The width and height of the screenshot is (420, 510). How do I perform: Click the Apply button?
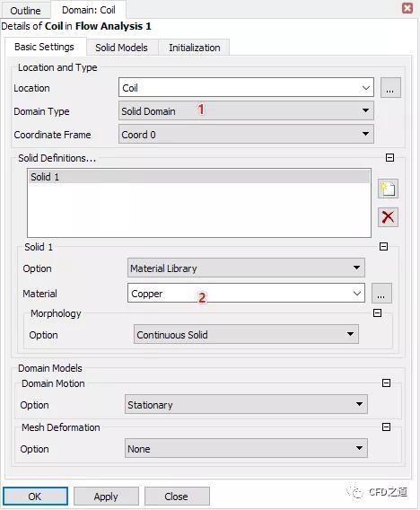coord(106,497)
